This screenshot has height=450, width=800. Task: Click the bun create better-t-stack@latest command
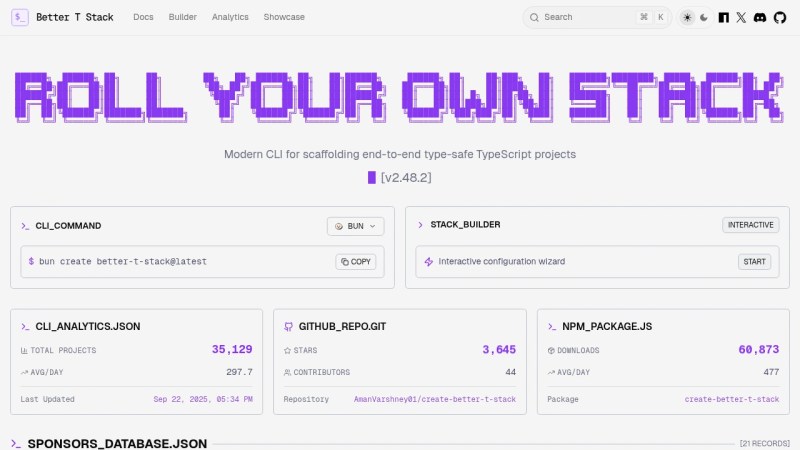tap(123, 261)
